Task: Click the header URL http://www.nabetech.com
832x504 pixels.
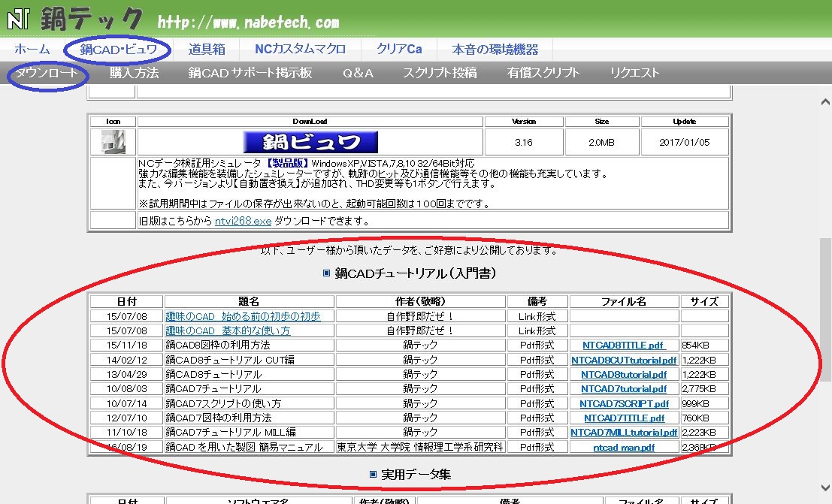Action: click(x=248, y=22)
